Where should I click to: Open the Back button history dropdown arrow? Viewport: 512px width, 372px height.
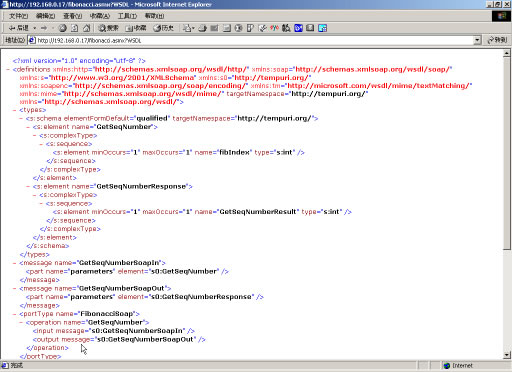point(34,28)
